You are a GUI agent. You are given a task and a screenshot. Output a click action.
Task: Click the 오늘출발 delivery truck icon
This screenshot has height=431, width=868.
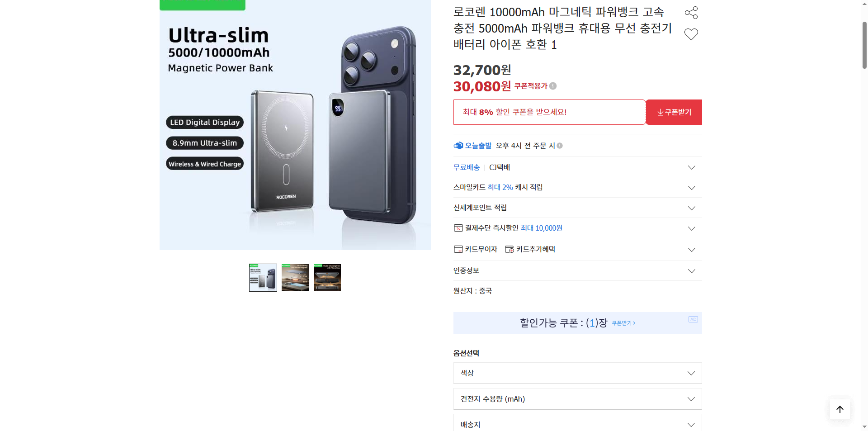tap(458, 145)
